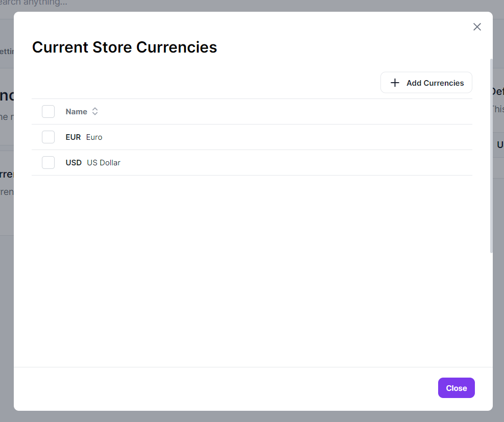The image size is (504, 422).
Task: Click the Close button
Action: pos(456,388)
